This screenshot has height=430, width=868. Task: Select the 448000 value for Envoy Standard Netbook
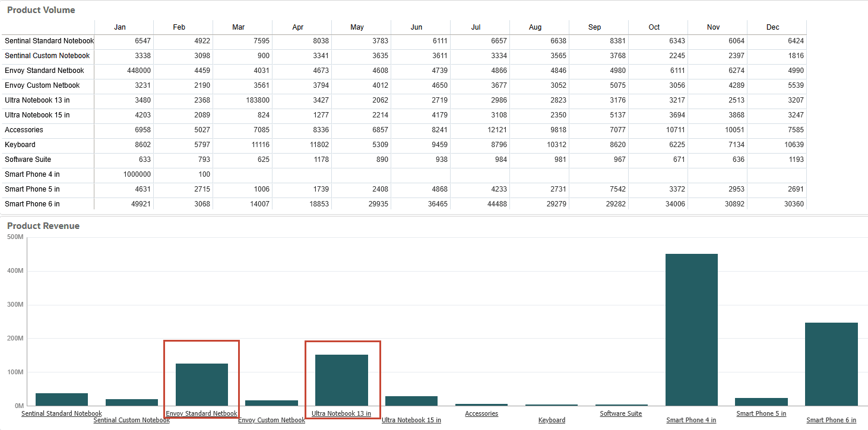coord(139,71)
